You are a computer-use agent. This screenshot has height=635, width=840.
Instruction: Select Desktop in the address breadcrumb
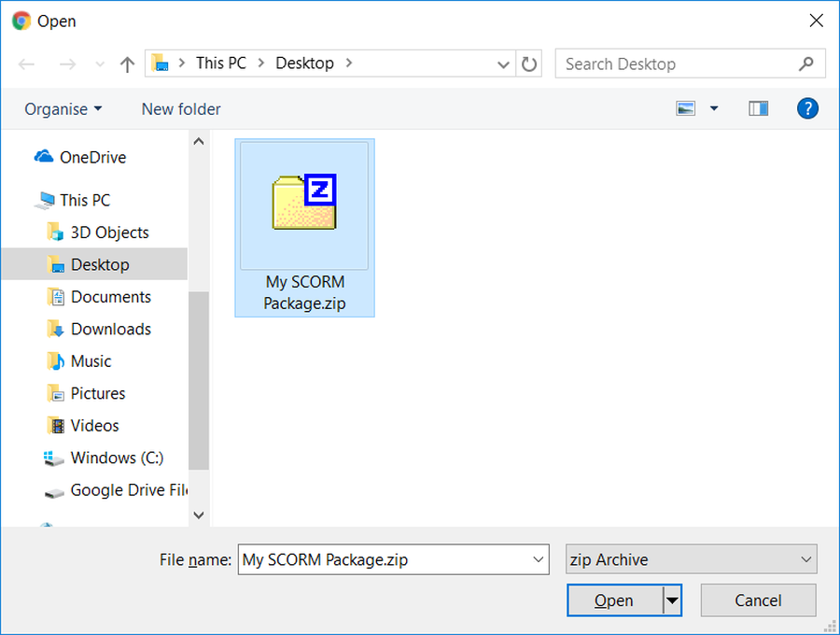pos(304,63)
